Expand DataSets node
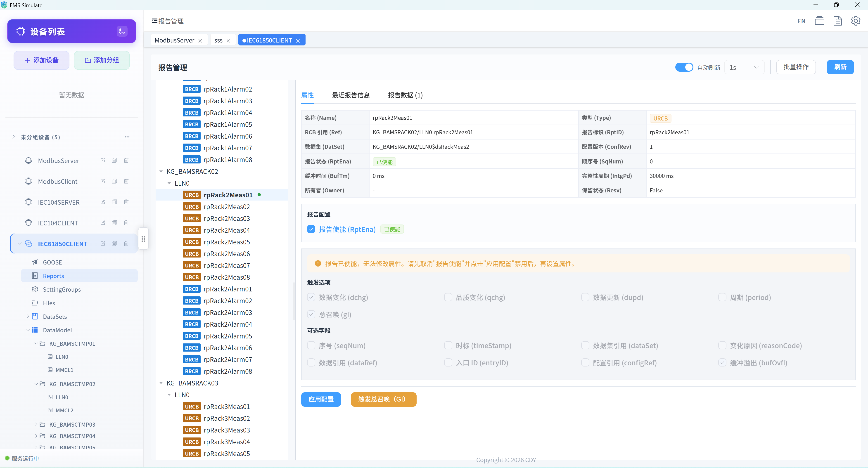The image size is (868, 468). point(28,316)
